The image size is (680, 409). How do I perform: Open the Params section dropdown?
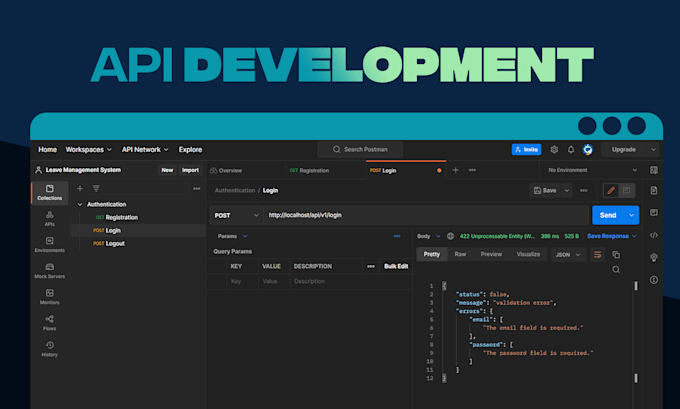[x=232, y=236]
